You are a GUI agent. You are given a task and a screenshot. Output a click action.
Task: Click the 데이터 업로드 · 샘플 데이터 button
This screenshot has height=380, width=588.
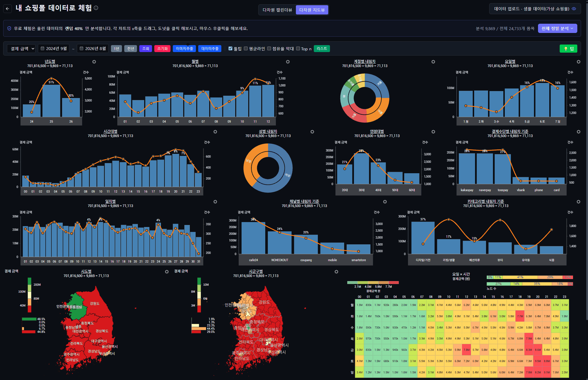coord(535,9)
